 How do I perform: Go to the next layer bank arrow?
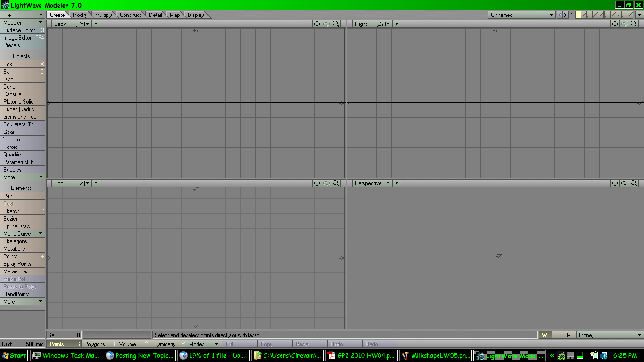(565, 15)
